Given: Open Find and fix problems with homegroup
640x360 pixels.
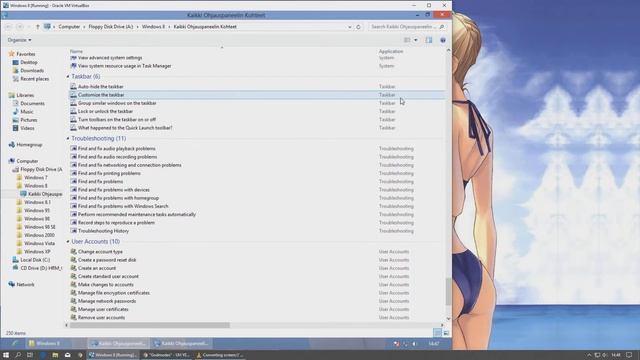Looking at the screenshot, I should [118, 198].
